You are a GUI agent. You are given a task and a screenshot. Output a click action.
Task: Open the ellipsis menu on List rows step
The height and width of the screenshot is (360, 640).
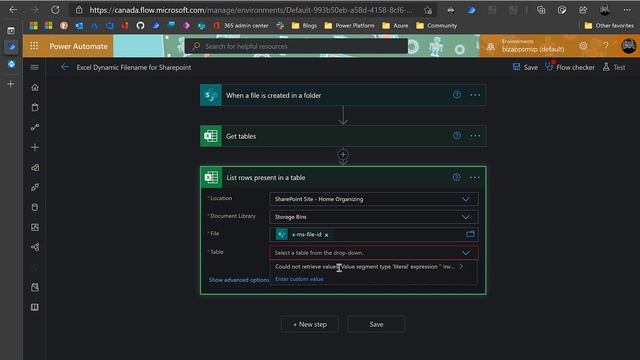[475, 177]
